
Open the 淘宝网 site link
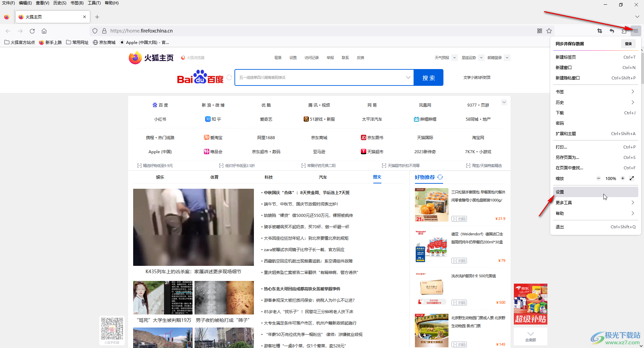[x=478, y=137]
